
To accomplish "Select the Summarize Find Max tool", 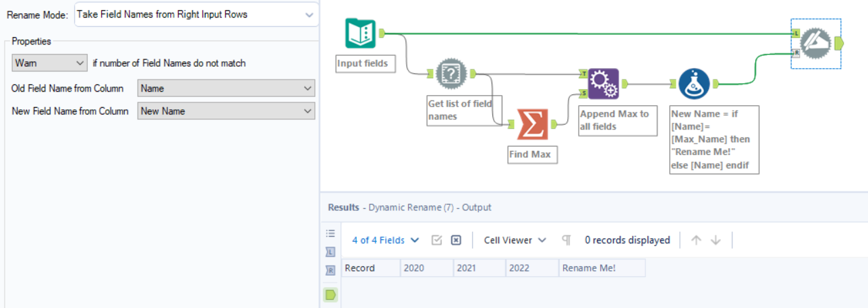I will click(533, 124).
